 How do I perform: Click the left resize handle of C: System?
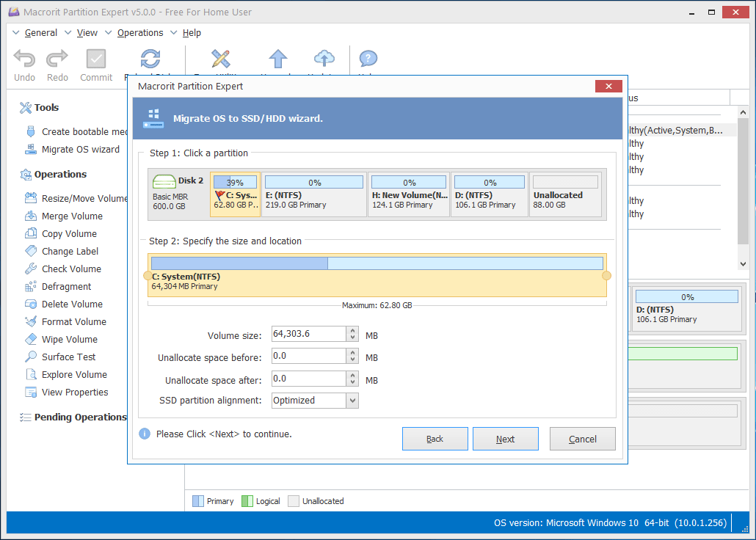coord(148,276)
